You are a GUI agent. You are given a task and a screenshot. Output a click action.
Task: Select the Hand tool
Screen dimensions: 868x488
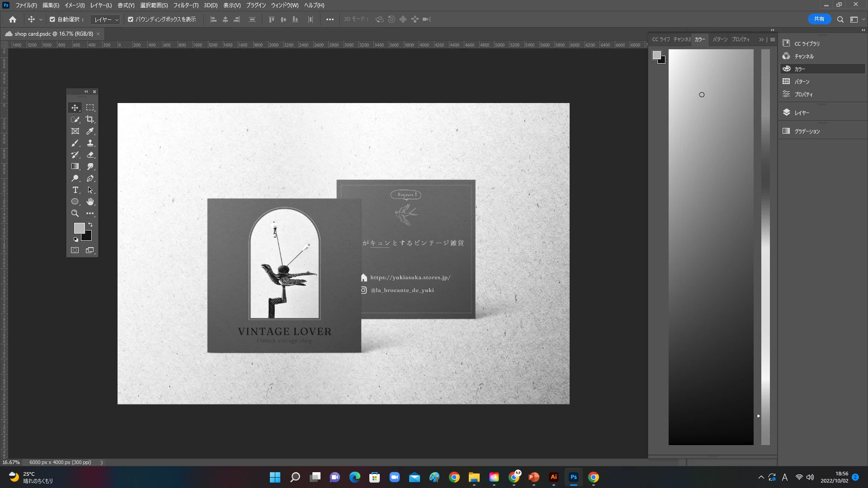(90, 202)
